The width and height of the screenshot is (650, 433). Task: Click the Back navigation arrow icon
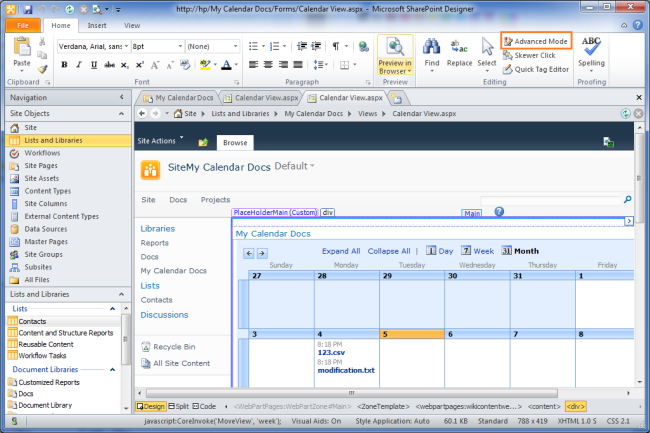[142, 114]
